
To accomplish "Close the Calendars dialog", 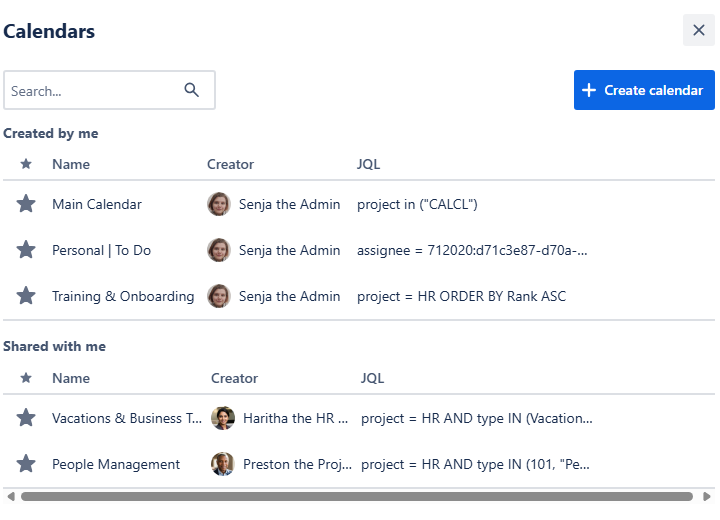I will [x=699, y=30].
